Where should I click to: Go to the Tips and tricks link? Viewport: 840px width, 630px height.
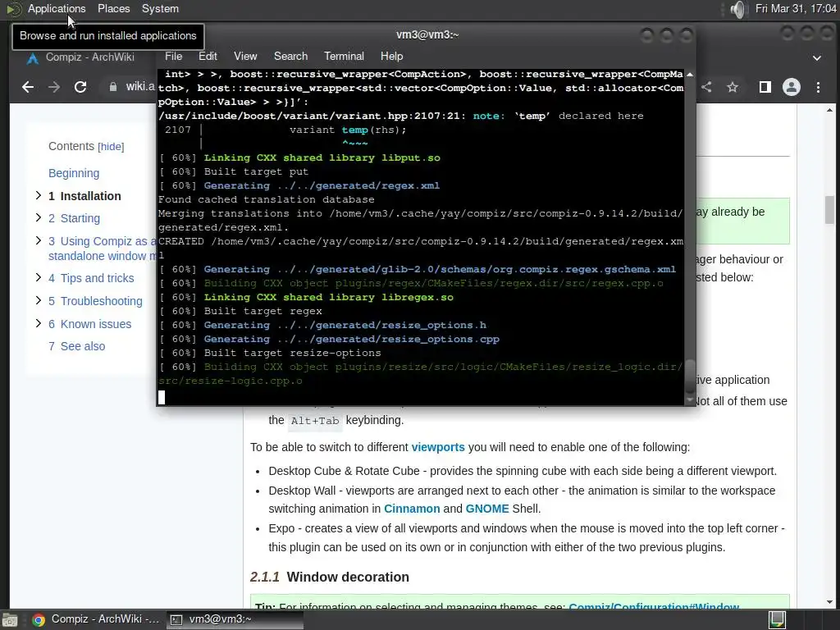pyautogui.click(x=91, y=279)
